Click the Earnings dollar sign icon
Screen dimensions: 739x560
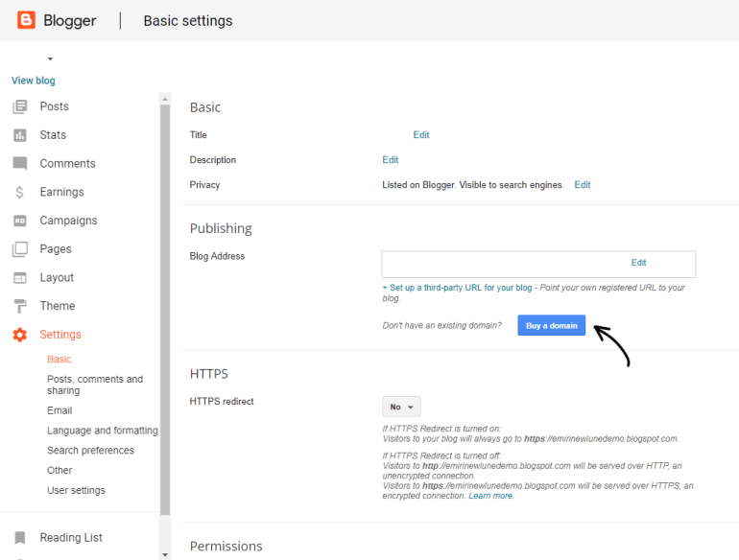click(x=19, y=192)
